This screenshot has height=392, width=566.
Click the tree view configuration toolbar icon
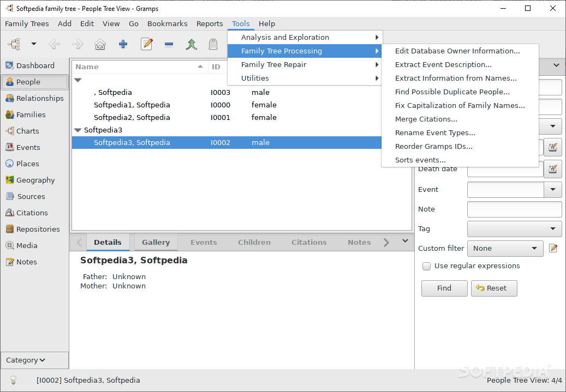point(14,44)
